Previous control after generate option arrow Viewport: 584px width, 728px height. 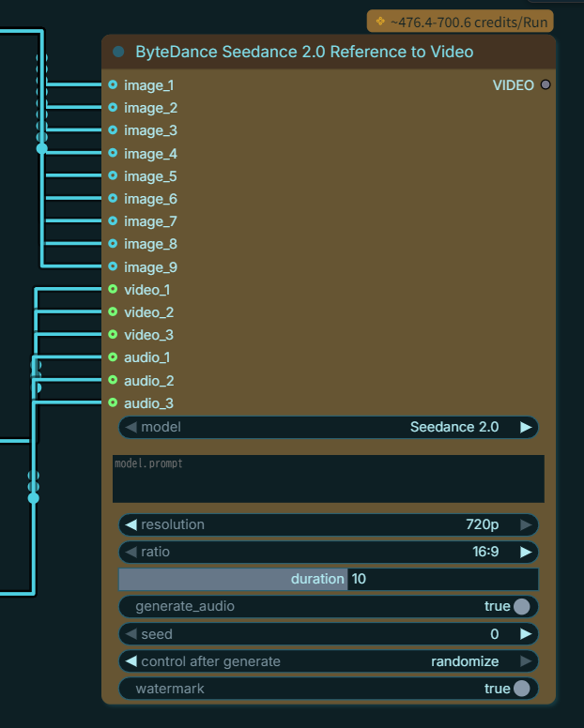(x=131, y=661)
